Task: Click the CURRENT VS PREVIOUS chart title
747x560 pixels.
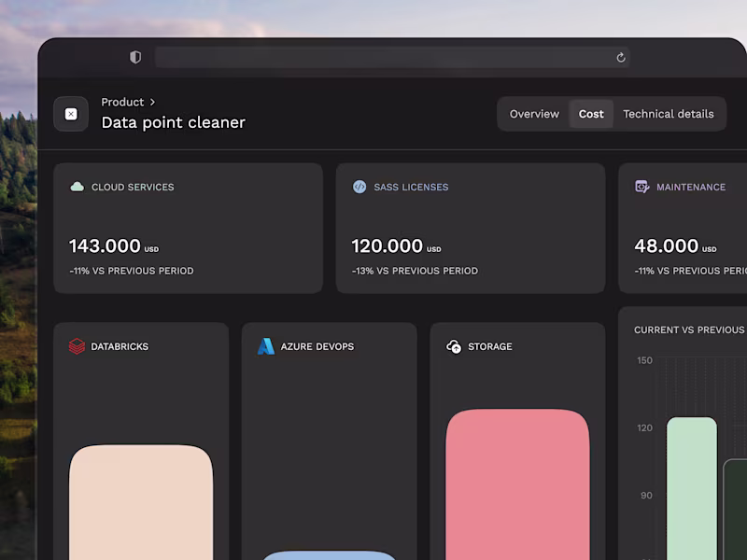Action: tap(689, 329)
